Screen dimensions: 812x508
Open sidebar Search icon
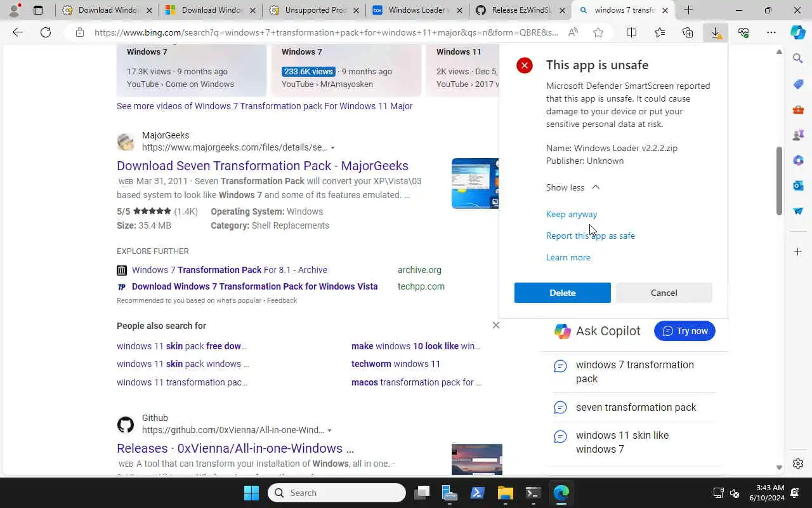point(798,58)
